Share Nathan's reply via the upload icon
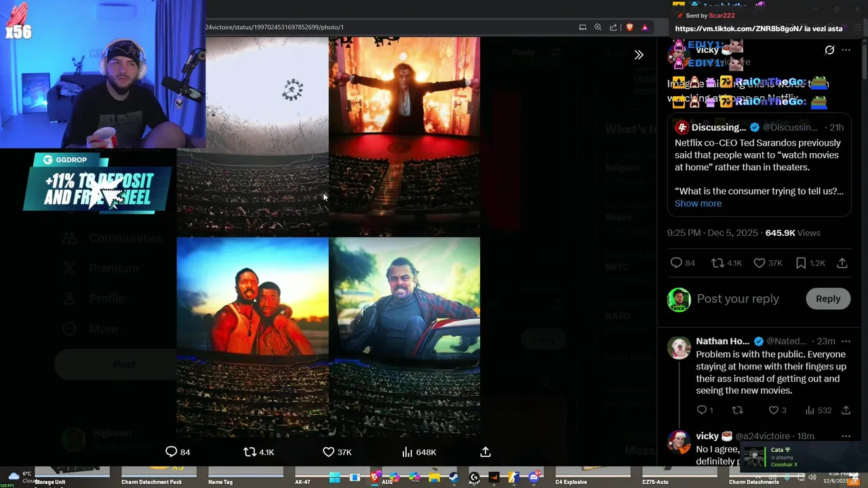 pos(846,410)
